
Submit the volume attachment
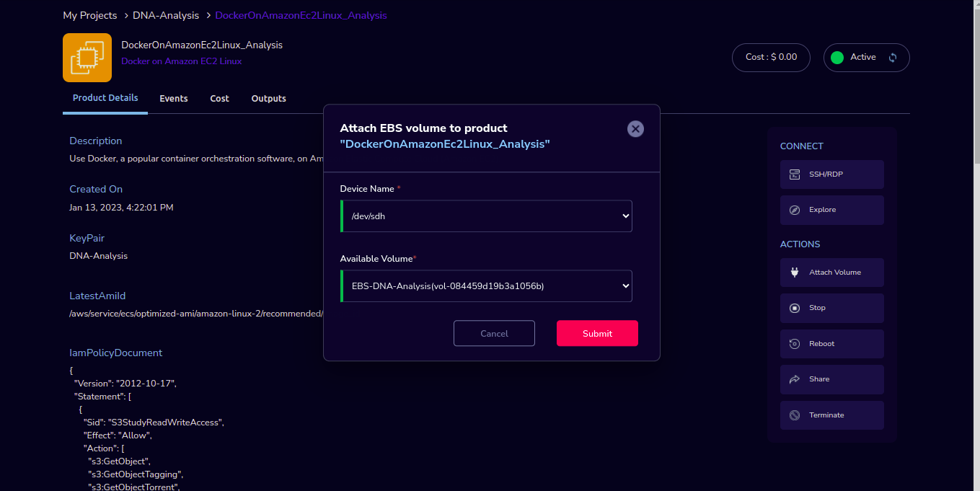[x=597, y=333]
